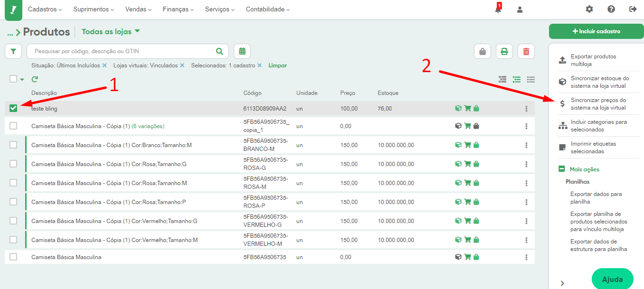
Task: Toggle the select-all checkbox in header
Action: 13,79
